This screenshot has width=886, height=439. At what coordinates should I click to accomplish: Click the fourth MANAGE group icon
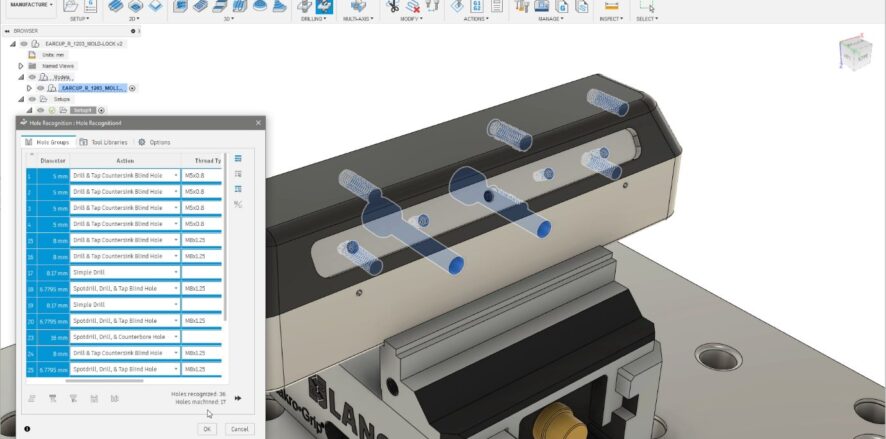point(581,6)
